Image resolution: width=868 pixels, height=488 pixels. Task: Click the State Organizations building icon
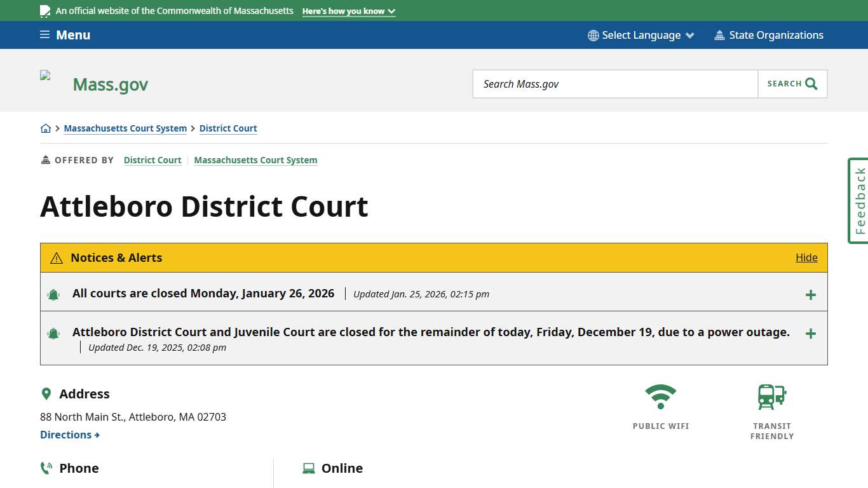coord(720,35)
